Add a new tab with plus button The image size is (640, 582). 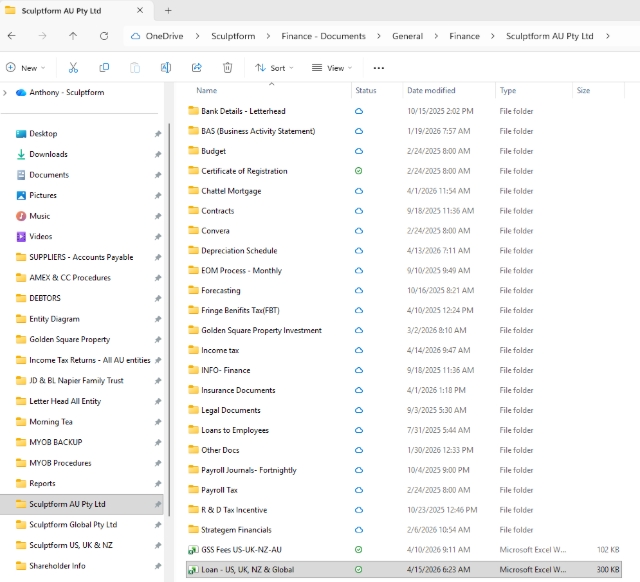click(168, 11)
